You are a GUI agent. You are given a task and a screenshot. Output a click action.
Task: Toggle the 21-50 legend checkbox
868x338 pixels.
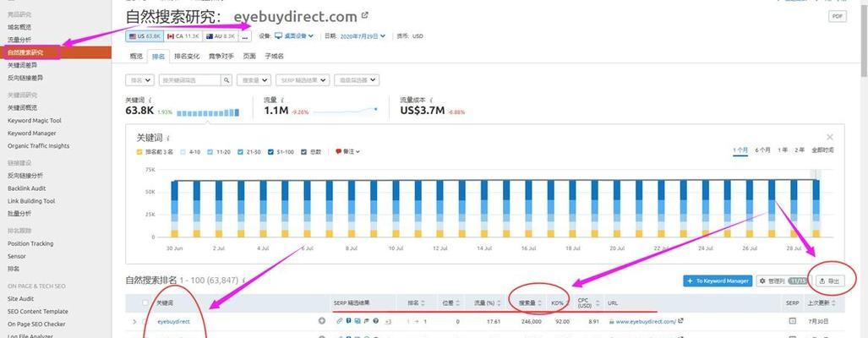[240, 151]
